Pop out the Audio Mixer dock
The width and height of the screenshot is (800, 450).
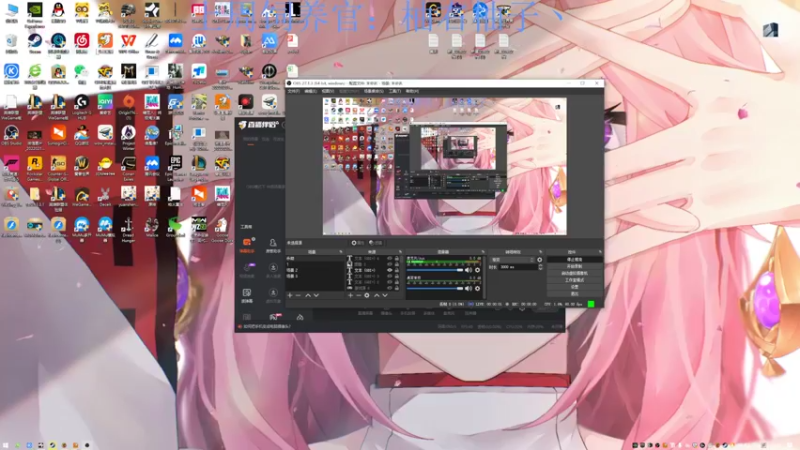483,252
